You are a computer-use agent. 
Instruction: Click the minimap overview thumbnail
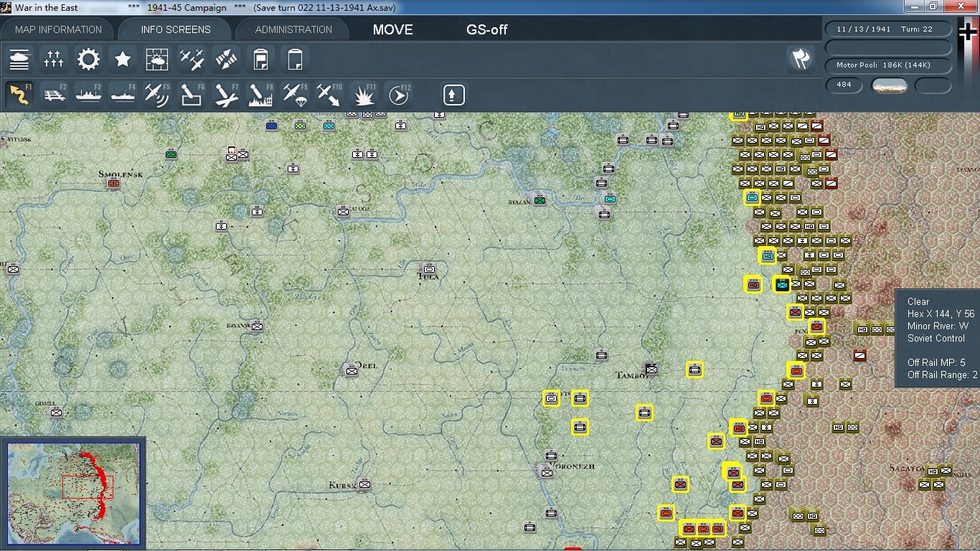pos(73,494)
